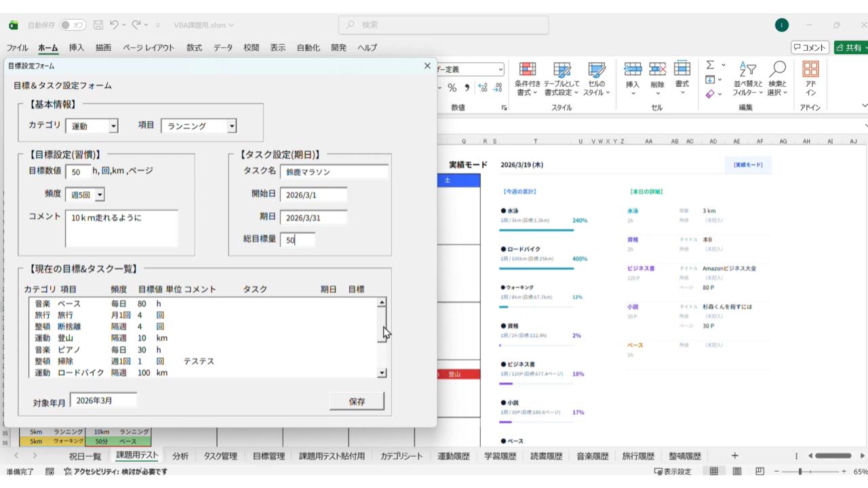Open the Item dropdown showing ランニング

click(232, 126)
